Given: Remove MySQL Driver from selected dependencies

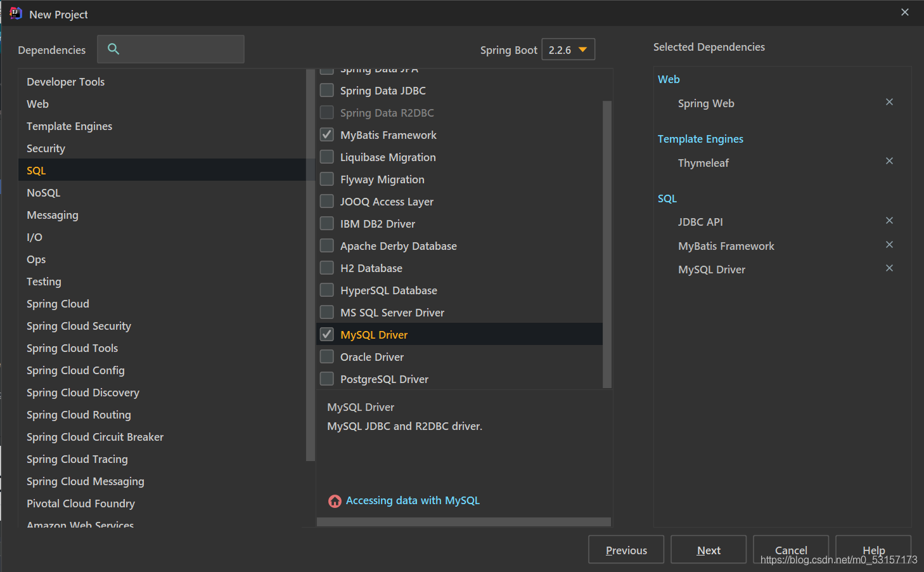Looking at the screenshot, I should click(x=889, y=268).
